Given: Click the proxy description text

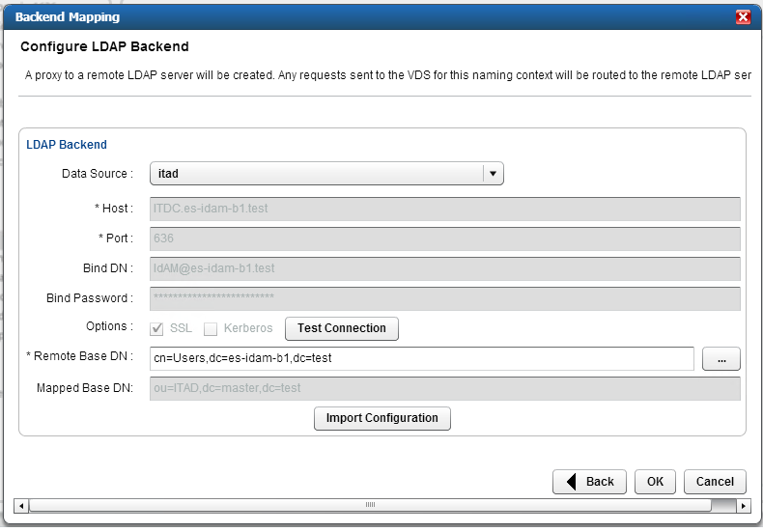Looking at the screenshot, I should coord(388,75).
